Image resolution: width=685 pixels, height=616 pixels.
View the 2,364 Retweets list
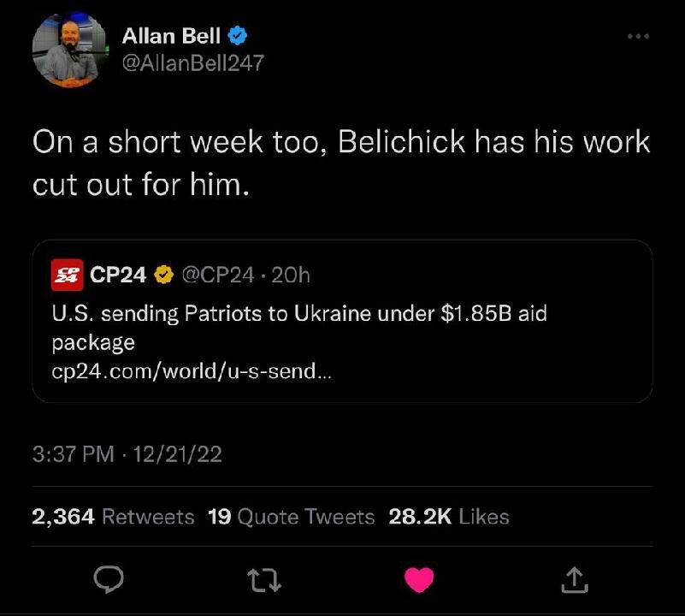113,517
